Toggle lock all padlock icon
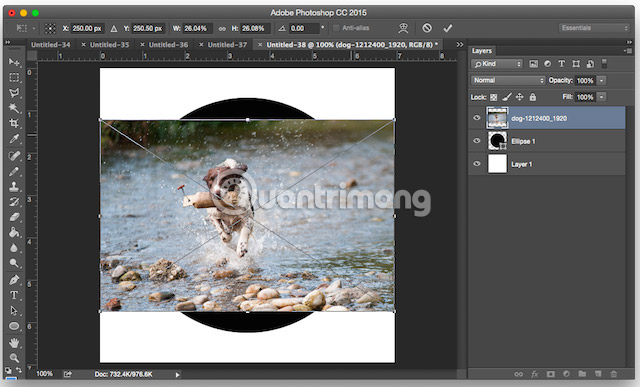The height and width of the screenshot is (387, 640). coord(533,97)
